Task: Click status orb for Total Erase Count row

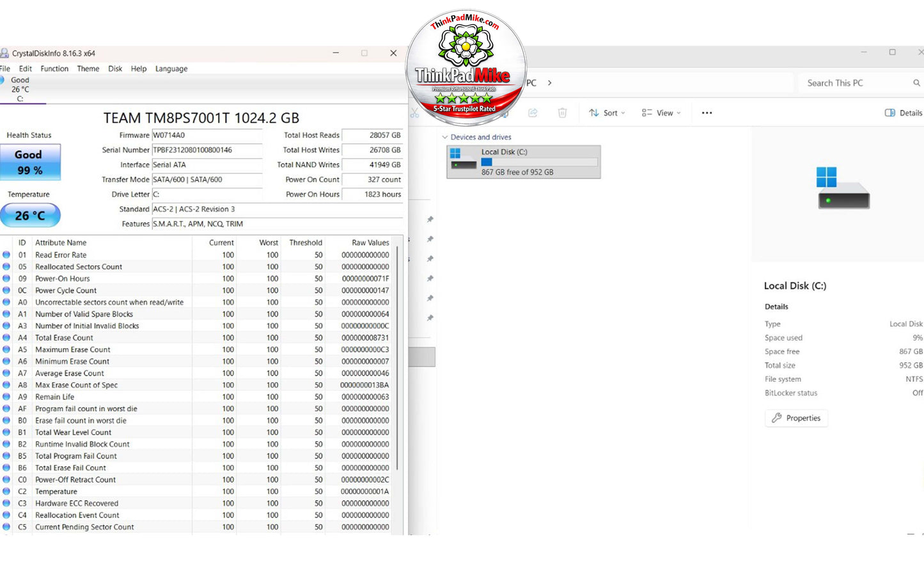Action: click(6, 338)
